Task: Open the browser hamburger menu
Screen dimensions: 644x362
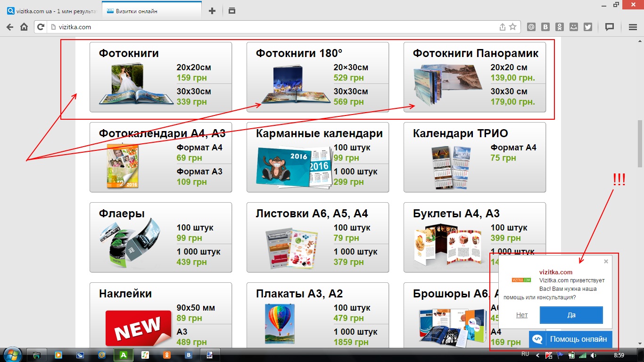Action: [633, 27]
